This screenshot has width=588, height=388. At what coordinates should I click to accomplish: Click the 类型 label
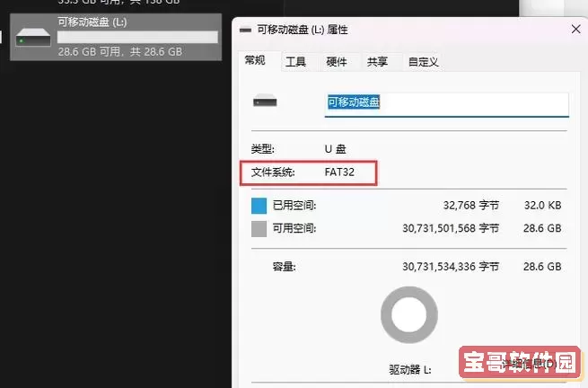(x=262, y=149)
